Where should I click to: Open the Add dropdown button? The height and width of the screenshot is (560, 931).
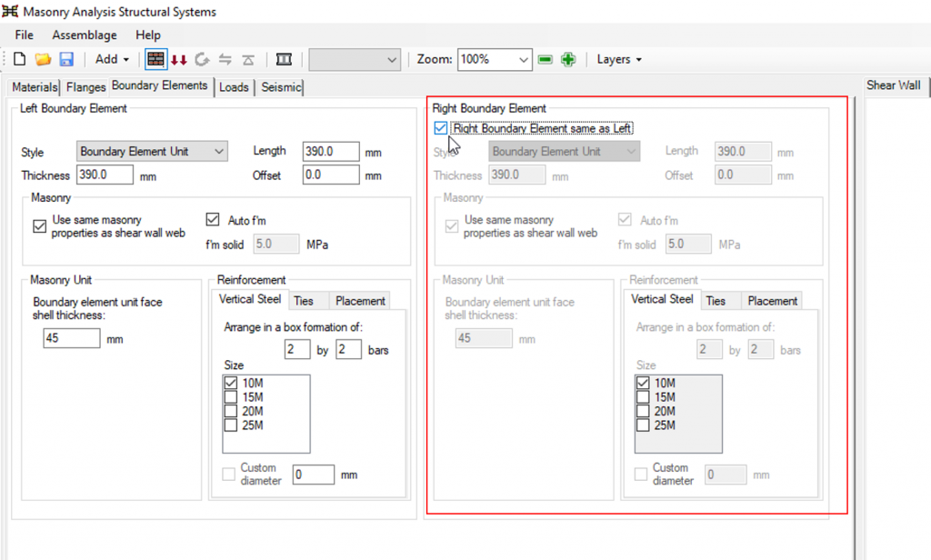click(113, 59)
